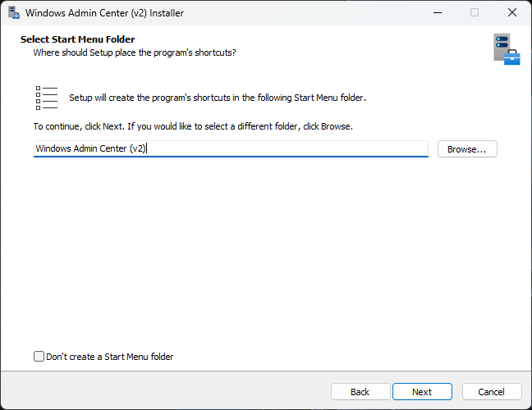Open the Browse folder dialog
Viewport: 532px width, 410px height.
click(x=467, y=149)
